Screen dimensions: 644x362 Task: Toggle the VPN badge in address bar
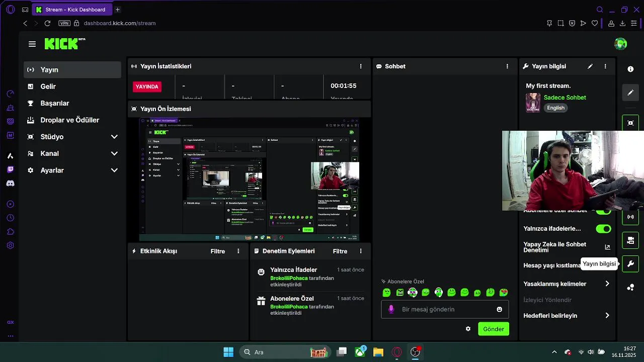coord(64,23)
